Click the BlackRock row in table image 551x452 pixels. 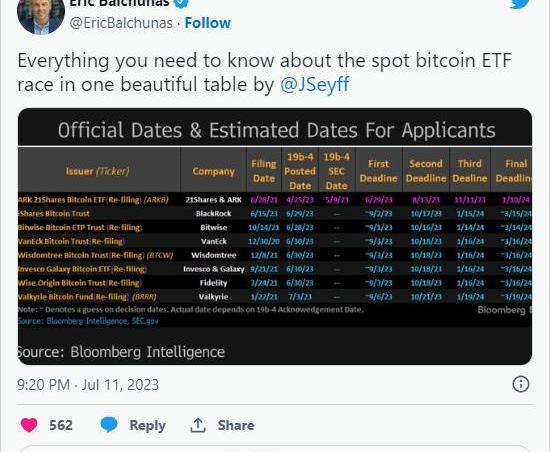coord(275,214)
